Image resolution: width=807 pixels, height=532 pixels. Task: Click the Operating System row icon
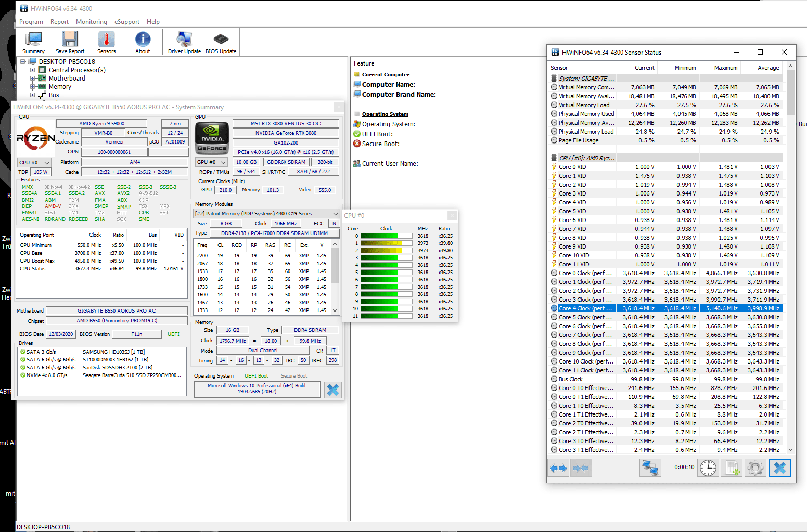coord(357,124)
